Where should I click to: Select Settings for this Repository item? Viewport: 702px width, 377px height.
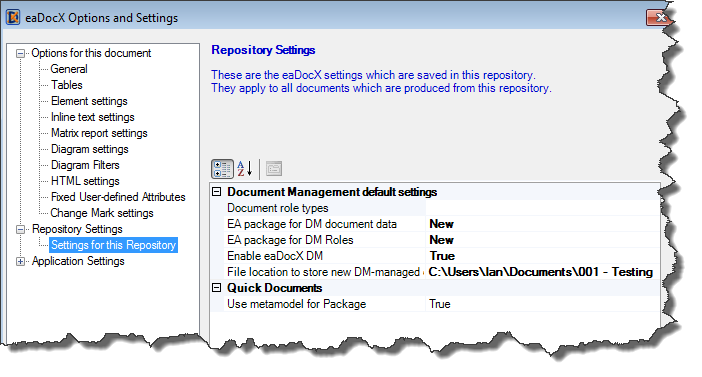pyautogui.click(x=113, y=245)
